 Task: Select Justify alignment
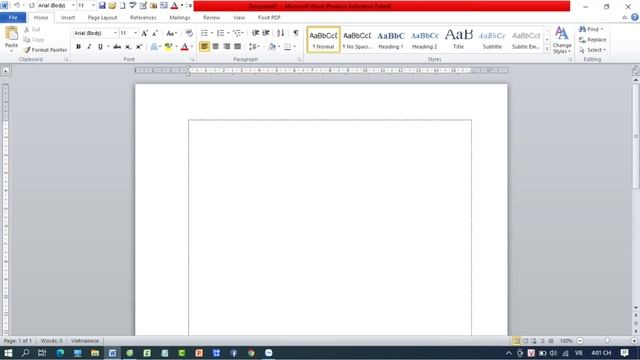[237, 47]
